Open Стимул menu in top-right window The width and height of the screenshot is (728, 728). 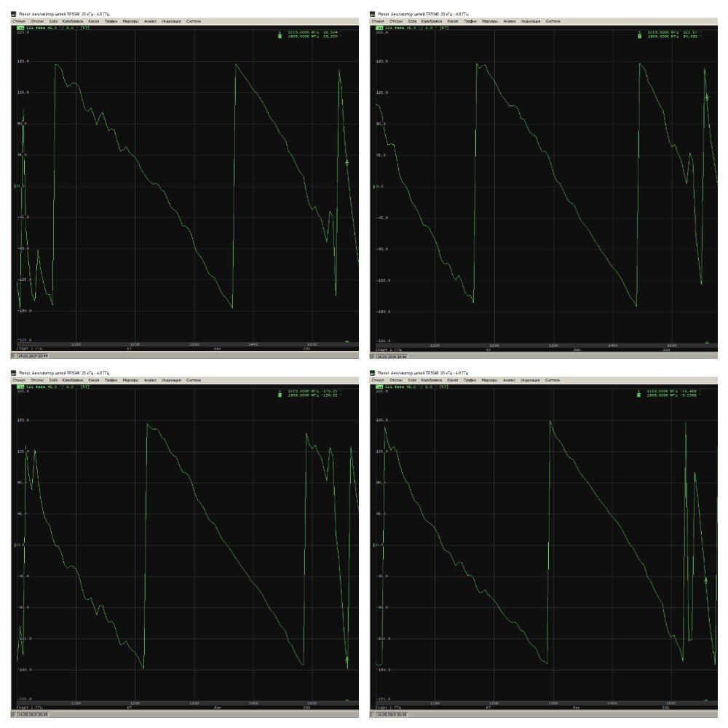point(379,21)
